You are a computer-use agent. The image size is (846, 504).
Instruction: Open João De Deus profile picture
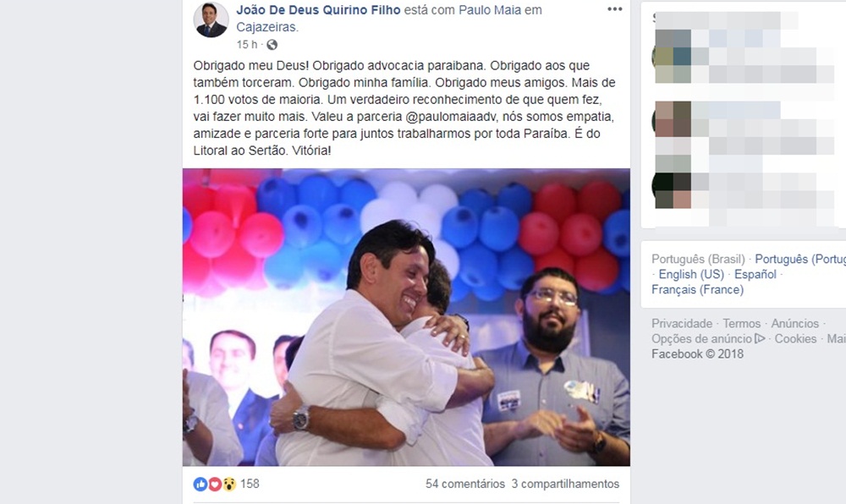click(211, 20)
